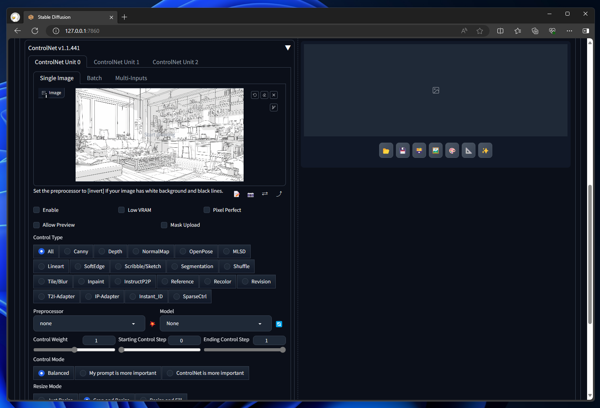This screenshot has width=600, height=408.
Task: Open a new browser tab
Action: coord(124,17)
